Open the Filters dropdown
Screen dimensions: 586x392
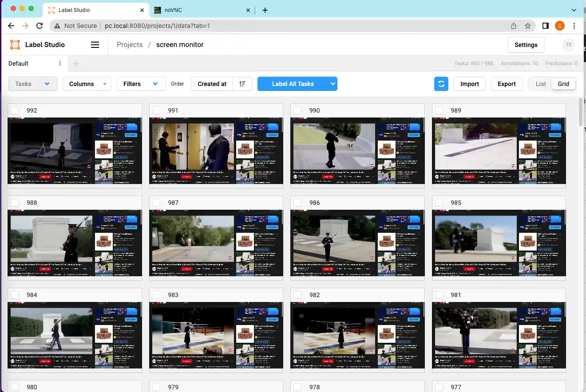click(141, 84)
